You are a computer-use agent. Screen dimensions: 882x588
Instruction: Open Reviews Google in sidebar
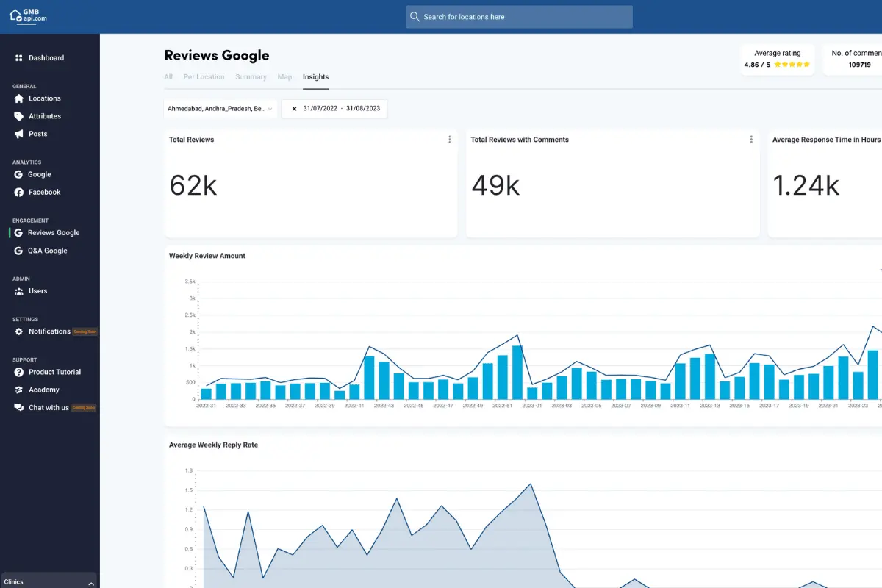54,233
